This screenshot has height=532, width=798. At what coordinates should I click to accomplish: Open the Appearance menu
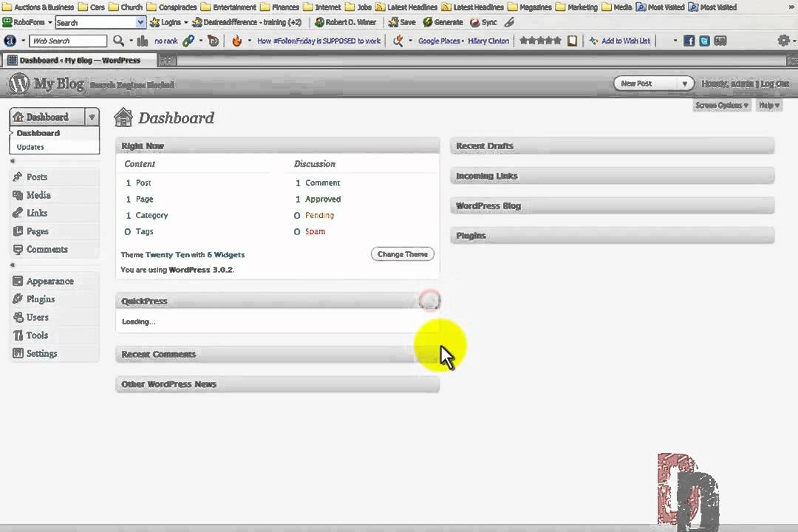pos(50,281)
